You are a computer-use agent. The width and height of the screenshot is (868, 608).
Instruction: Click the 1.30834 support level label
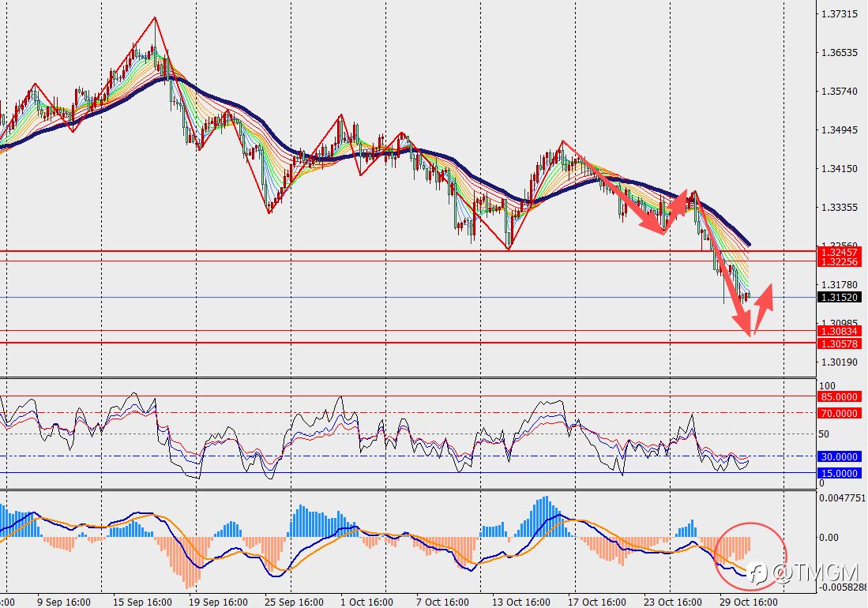[x=840, y=332]
